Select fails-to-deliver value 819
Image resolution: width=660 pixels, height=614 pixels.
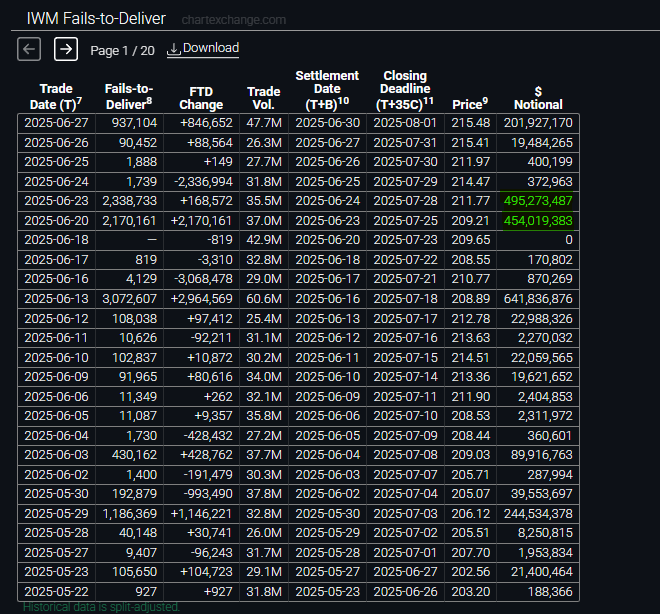(x=146, y=260)
